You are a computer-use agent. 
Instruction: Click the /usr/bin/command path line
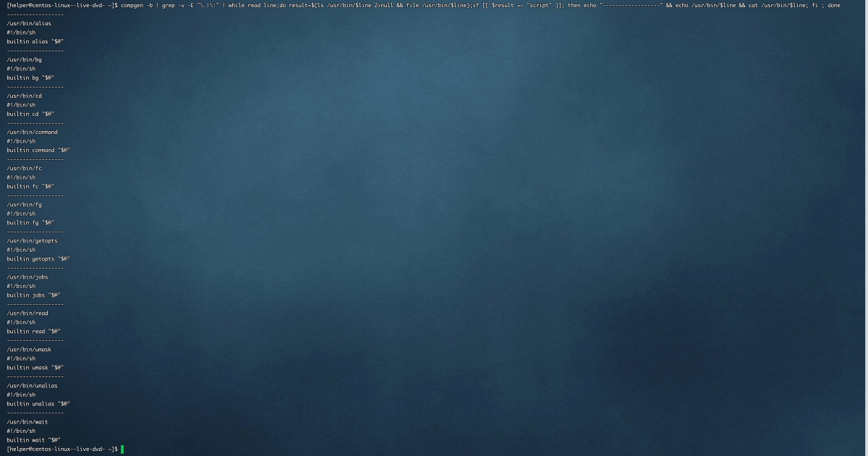tap(33, 132)
